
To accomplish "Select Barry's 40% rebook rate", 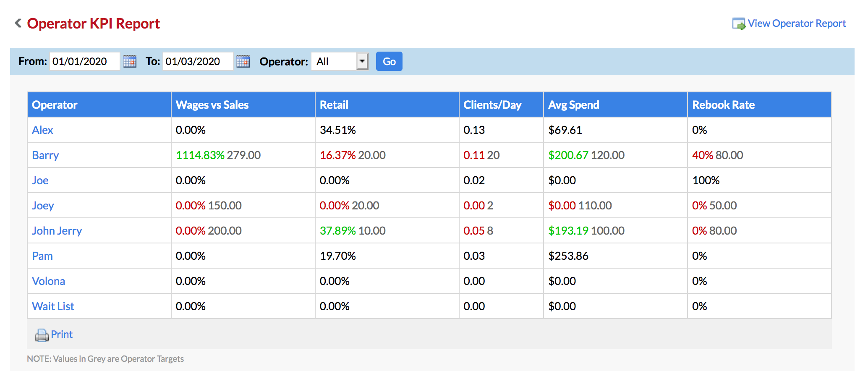I will (703, 155).
